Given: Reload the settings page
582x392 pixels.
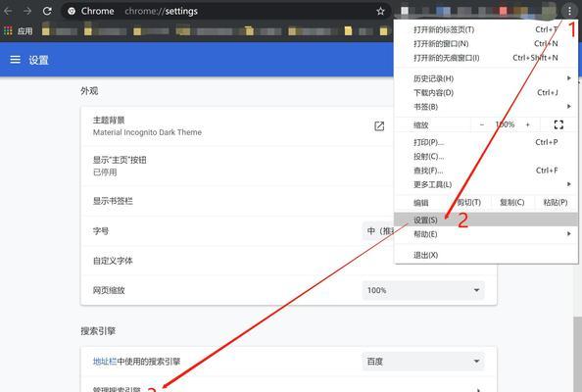Looking at the screenshot, I should (47, 11).
